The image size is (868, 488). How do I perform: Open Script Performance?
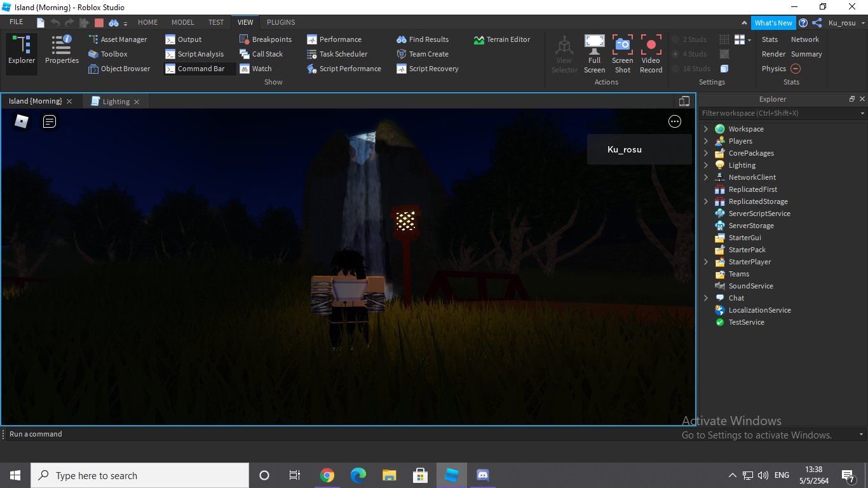[344, 69]
